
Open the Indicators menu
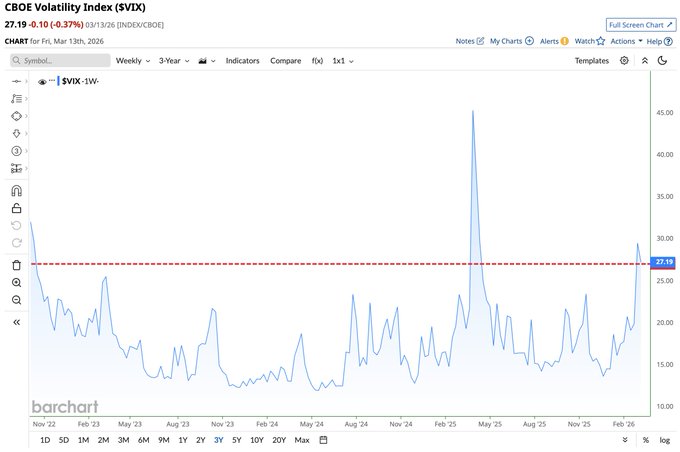click(x=242, y=61)
